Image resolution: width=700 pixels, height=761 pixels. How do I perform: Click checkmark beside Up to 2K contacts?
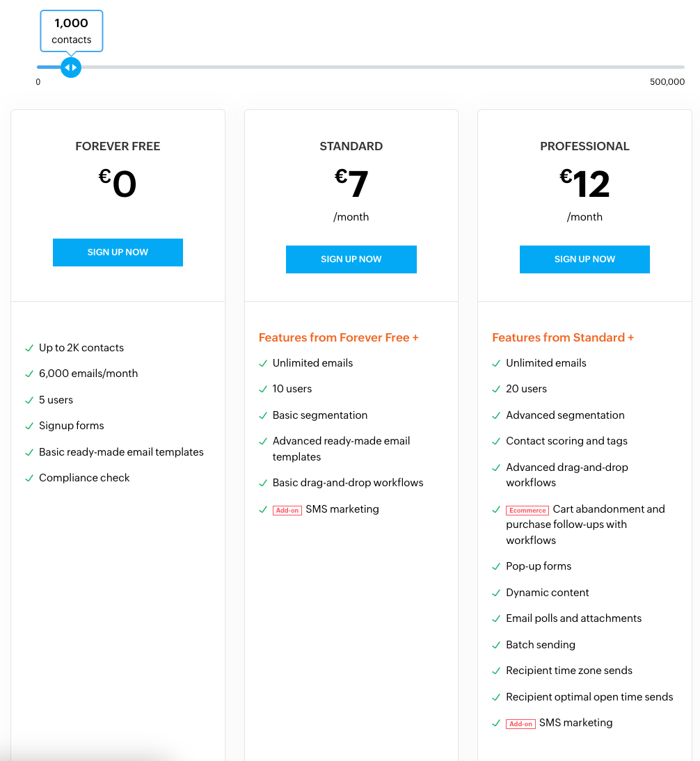pyautogui.click(x=29, y=348)
